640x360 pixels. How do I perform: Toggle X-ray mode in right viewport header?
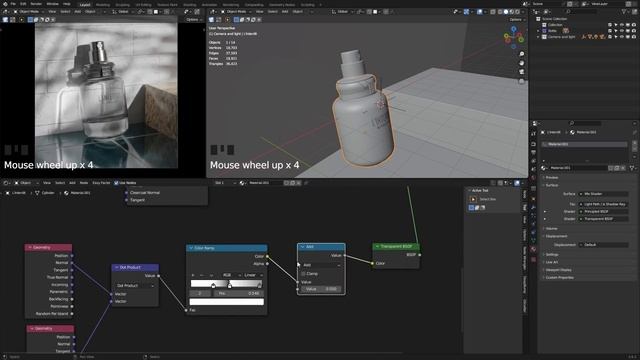493,12
